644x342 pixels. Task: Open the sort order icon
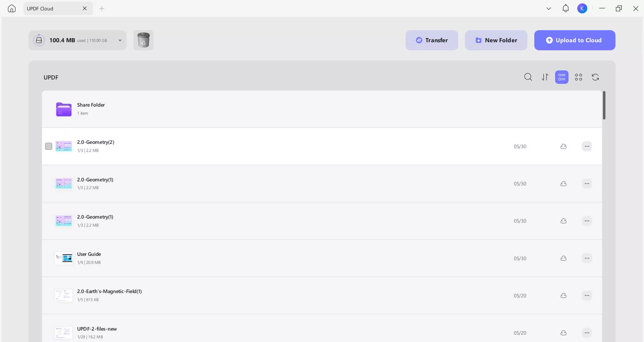(x=545, y=77)
